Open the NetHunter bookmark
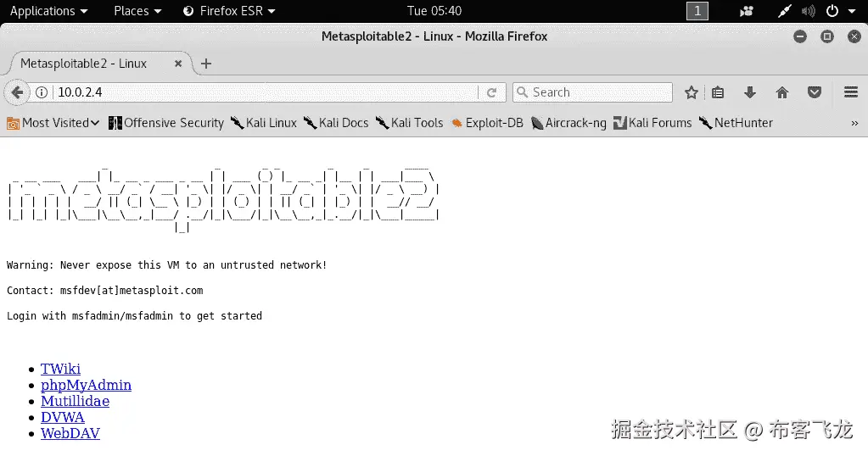 [736, 123]
